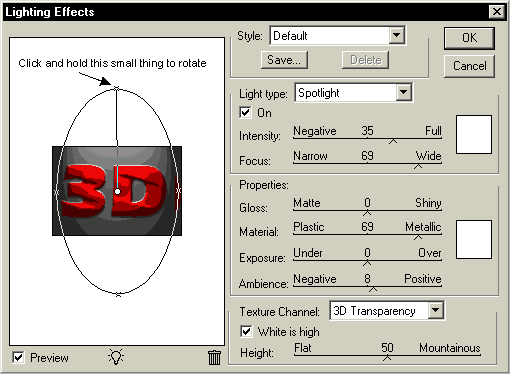Click the light color swatch beside Intensity
The height and width of the screenshot is (374, 510).
(474, 135)
